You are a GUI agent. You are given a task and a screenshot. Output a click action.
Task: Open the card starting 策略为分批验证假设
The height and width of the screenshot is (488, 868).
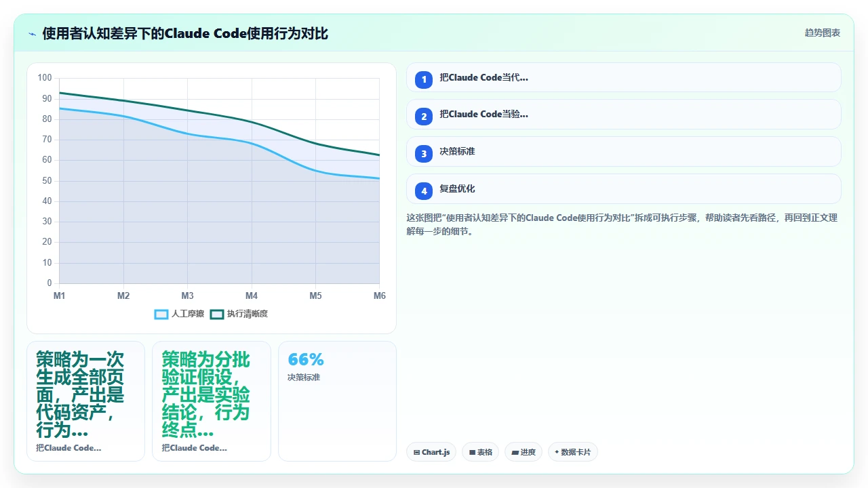click(212, 401)
